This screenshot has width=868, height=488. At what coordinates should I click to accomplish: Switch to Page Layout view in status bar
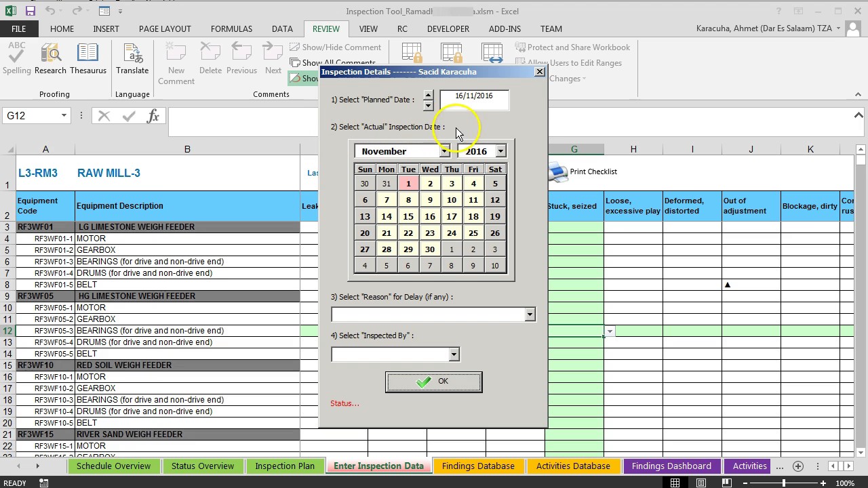701,483
